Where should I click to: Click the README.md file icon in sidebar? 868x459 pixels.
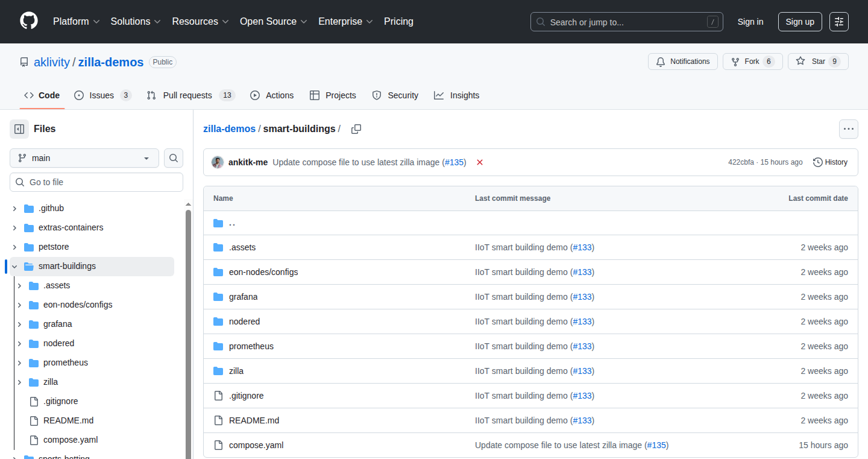click(x=34, y=420)
